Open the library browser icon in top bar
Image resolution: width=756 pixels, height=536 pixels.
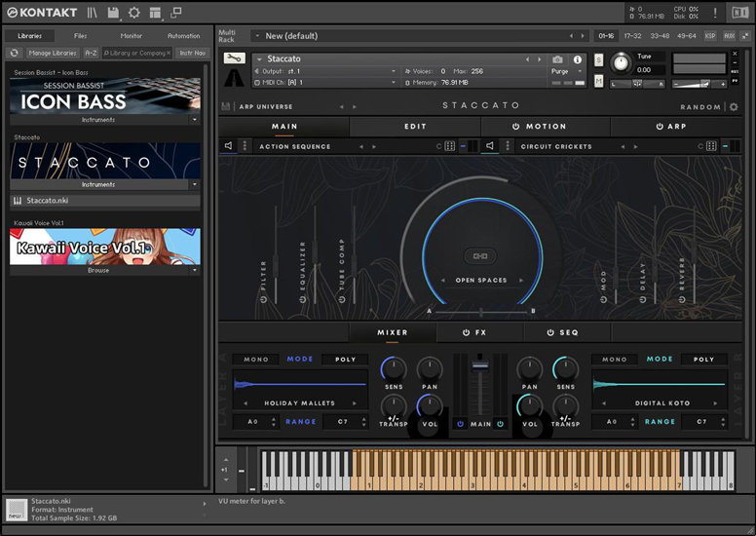[93, 13]
